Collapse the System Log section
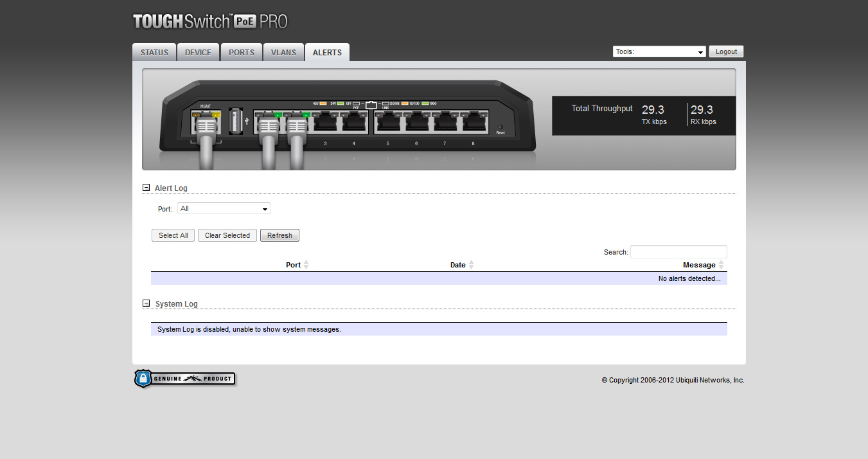 pyautogui.click(x=146, y=303)
